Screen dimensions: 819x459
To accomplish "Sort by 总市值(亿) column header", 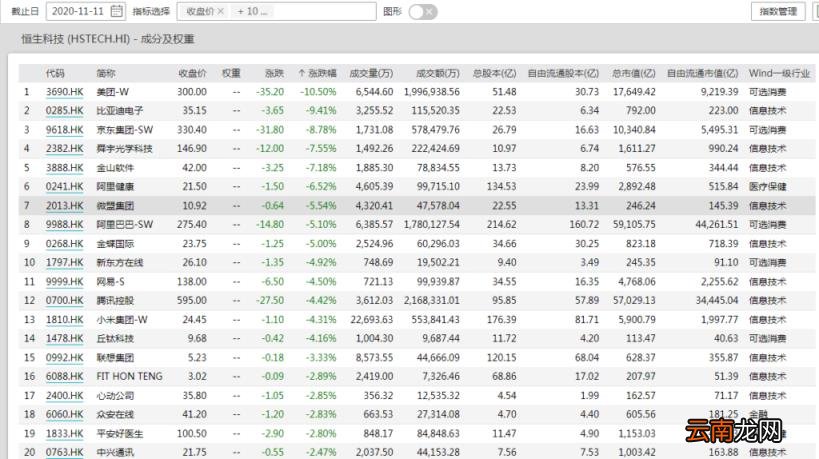I will point(634,73).
